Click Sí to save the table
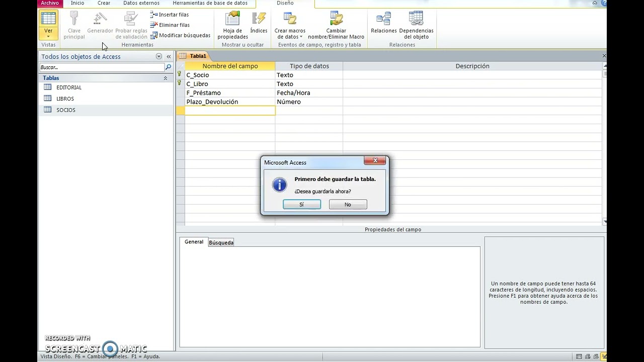Viewport: 644px width, 362px height. 302,205
